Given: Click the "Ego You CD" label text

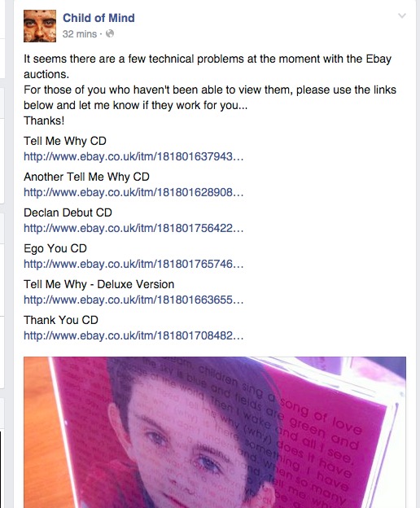Looking at the screenshot, I should (55, 249).
